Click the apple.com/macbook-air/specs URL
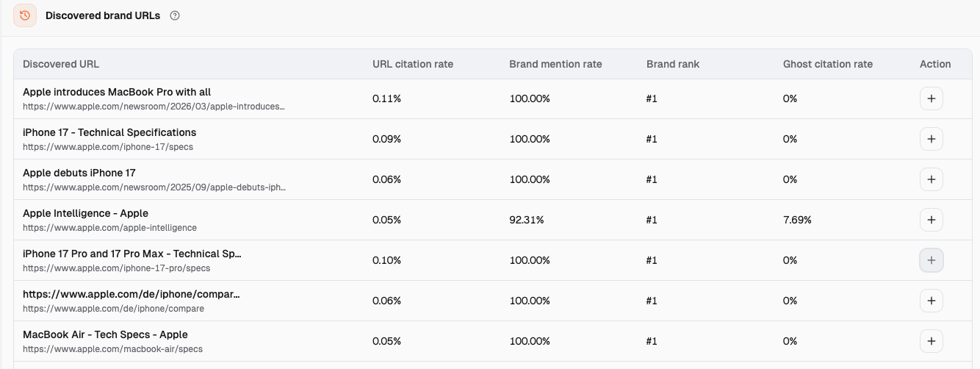 (x=112, y=349)
